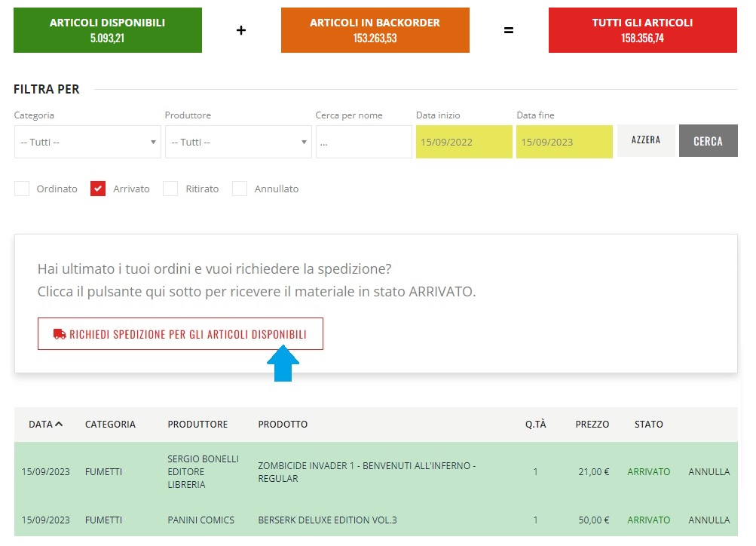The image size is (756, 546).
Task: Toggle the Annullato checkbox
Action: (240, 189)
